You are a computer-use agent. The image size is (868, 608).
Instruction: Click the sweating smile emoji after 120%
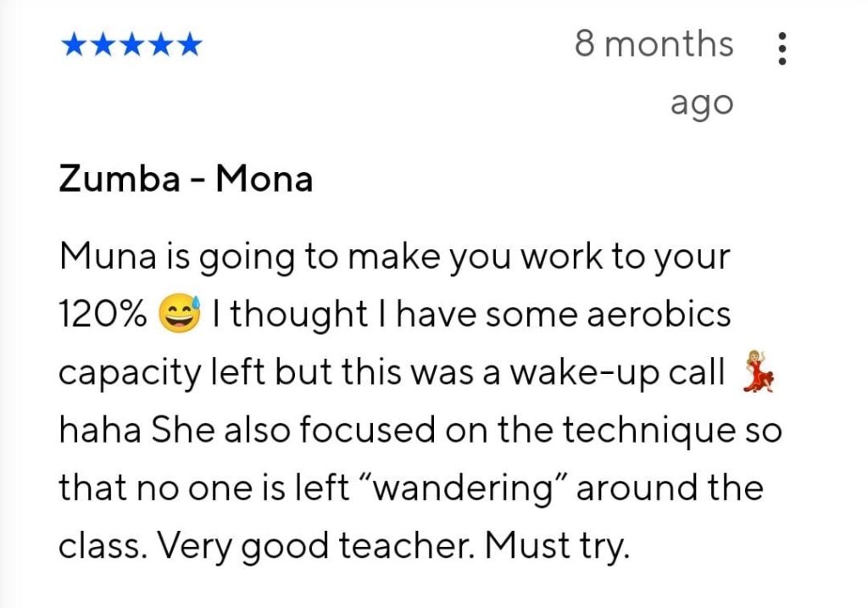click(180, 315)
